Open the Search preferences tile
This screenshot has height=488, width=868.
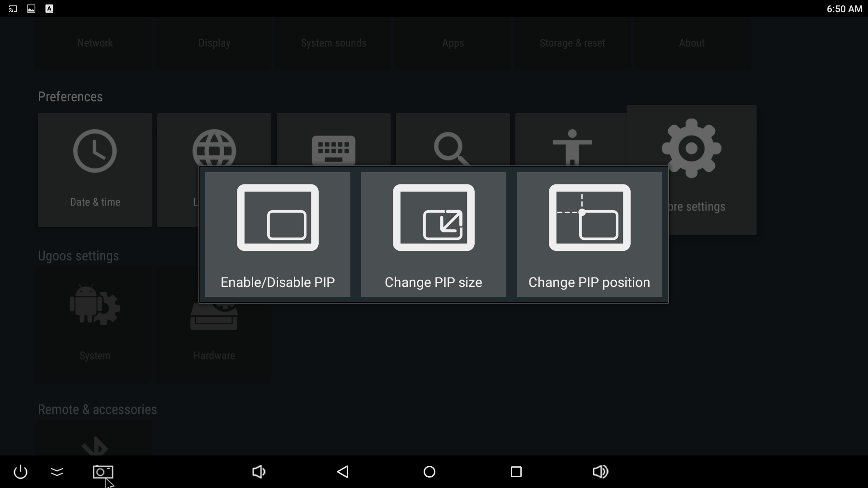453,139
